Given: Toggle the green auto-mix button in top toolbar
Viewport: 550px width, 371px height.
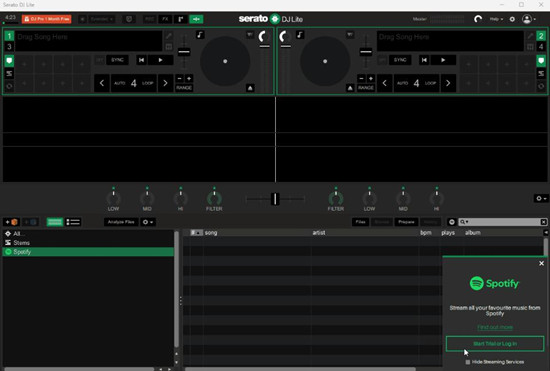Looking at the screenshot, I should click(196, 19).
